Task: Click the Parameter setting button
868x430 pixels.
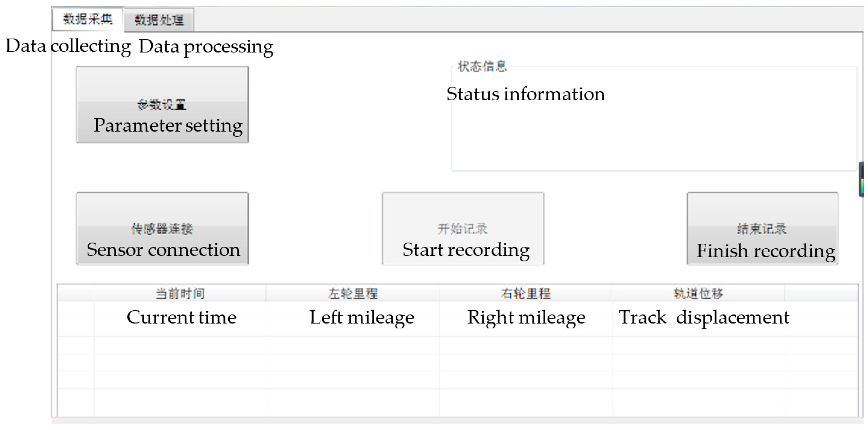Action: (x=163, y=105)
